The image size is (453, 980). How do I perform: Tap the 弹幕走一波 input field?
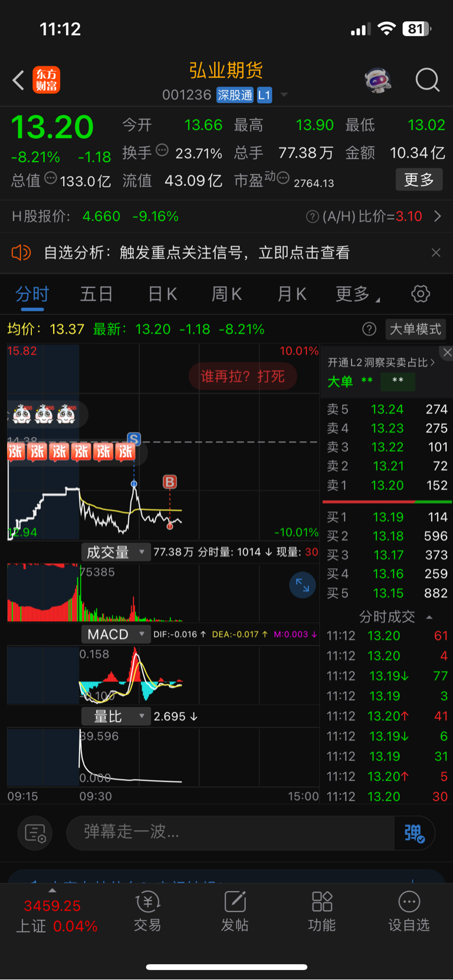(230, 833)
